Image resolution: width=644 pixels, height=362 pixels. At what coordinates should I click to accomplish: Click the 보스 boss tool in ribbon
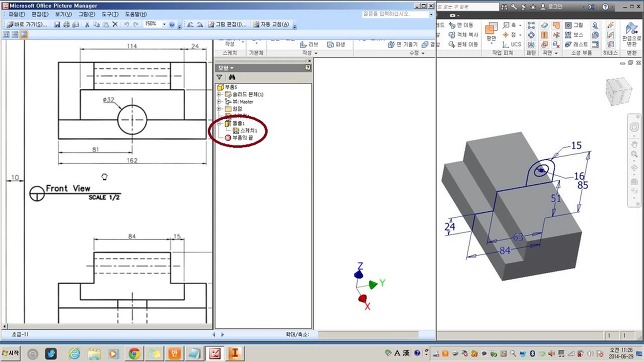pos(574,35)
